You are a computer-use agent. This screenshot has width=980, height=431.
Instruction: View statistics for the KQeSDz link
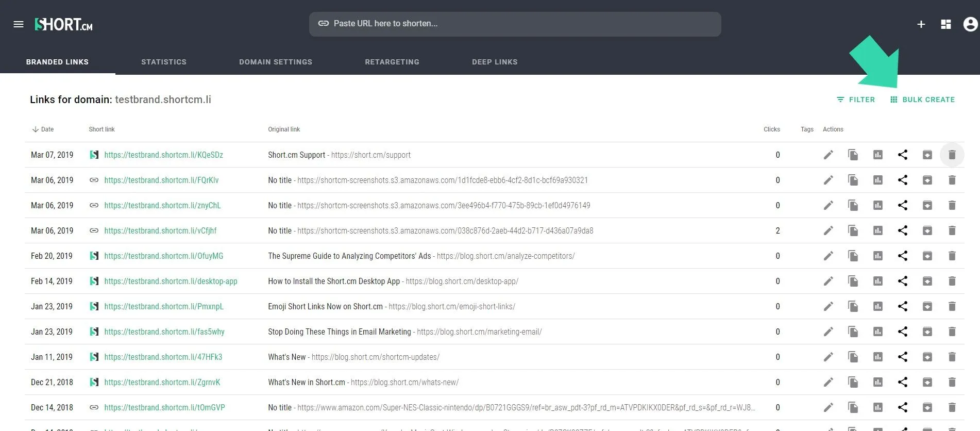tap(878, 155)
